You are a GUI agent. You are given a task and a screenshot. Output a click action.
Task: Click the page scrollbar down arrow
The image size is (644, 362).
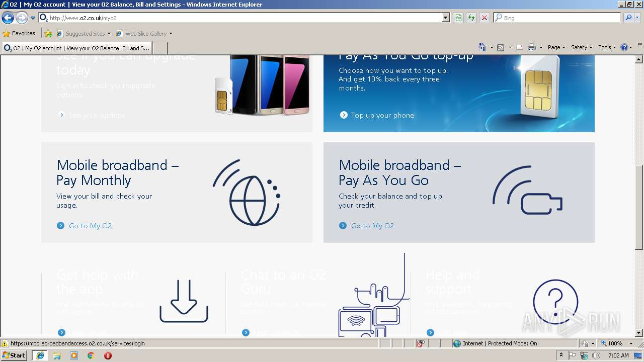(x=639, y=333)
